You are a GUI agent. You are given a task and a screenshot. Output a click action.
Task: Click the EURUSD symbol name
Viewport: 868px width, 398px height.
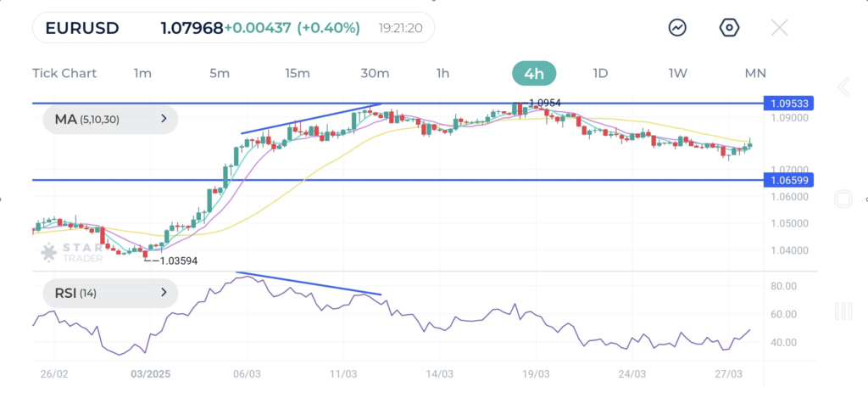pyautogui.click(x=82, y=28)
